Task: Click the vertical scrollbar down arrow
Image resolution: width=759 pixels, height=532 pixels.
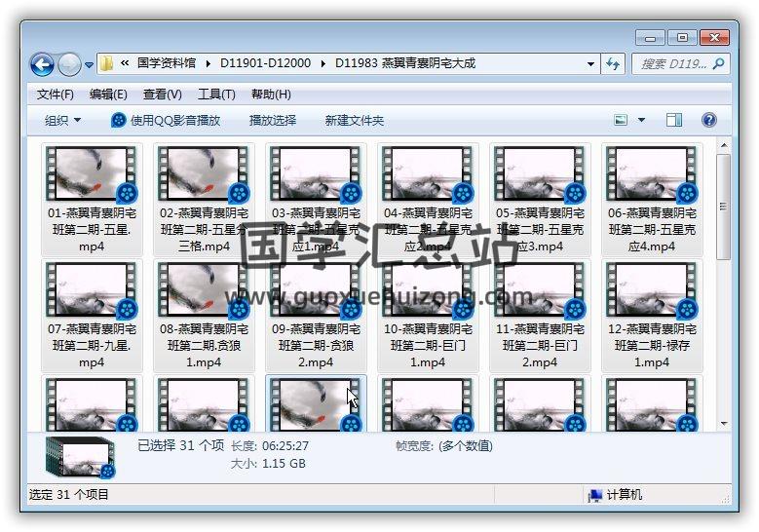Action: coord(723,423)
